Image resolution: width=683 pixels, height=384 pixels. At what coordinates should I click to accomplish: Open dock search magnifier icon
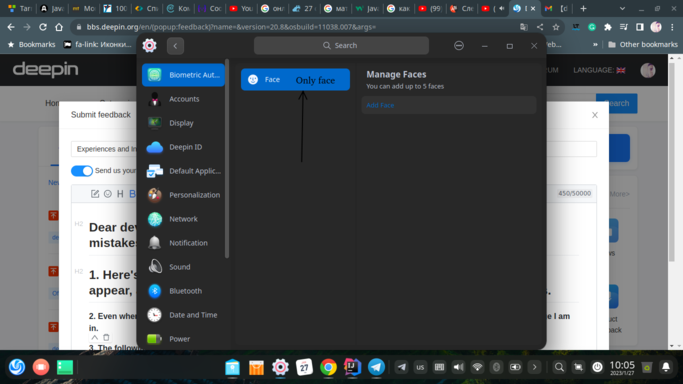coord(559,367)
